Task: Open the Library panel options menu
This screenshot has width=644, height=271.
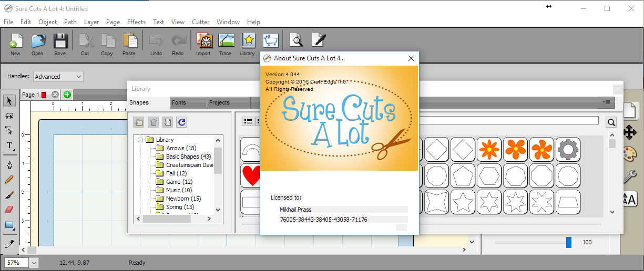Action: click(x=607, y=102)
